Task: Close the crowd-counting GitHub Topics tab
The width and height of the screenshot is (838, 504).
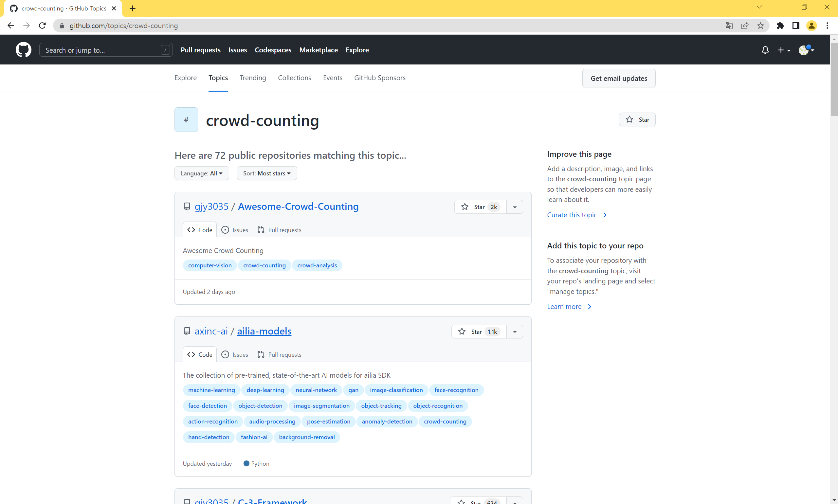Action: click(x=114, y=8)
